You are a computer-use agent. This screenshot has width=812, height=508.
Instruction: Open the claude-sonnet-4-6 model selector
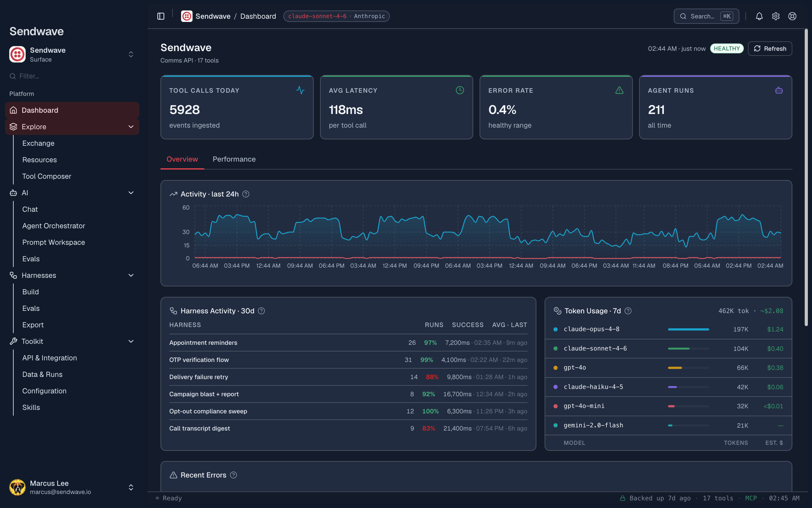(336, 16)
